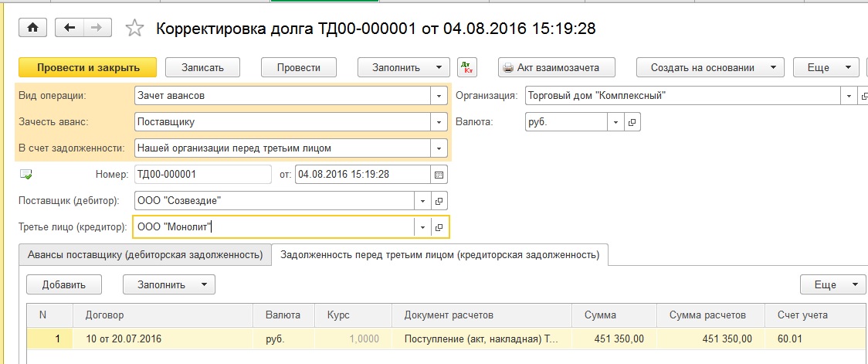Open calendar picker for document date
Screen dimensions: 868x364
click(439, 175)
